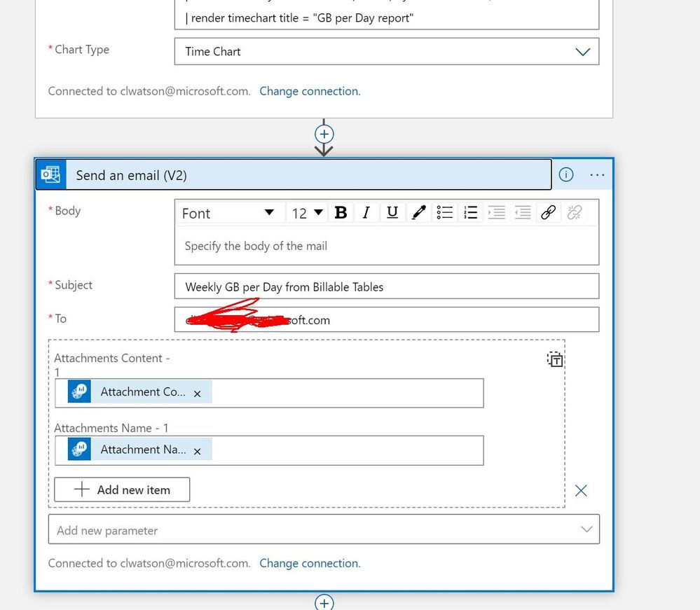The image size is (700, 610).
Task: Toggle italic formatting in body toolbar
Action: point(366,213)
